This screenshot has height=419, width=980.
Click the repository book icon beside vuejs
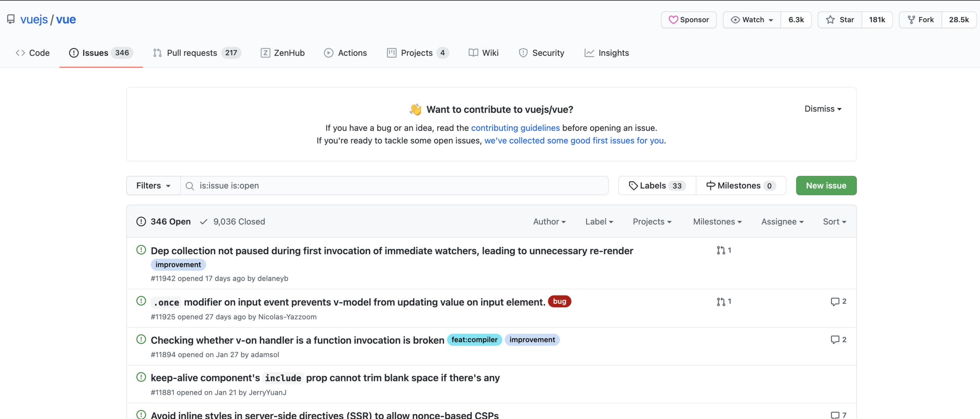[11, 19]
